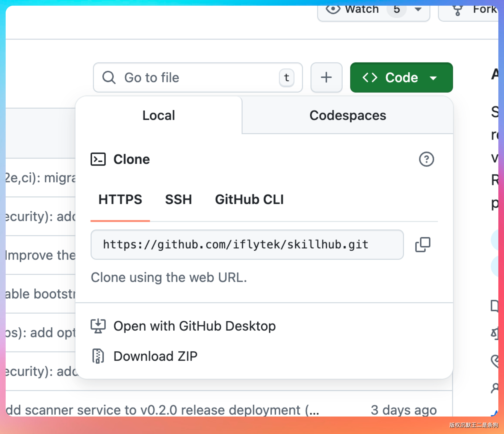Click the eye icon on Watch button
The image size is (504, 434).
coord(333,9)
